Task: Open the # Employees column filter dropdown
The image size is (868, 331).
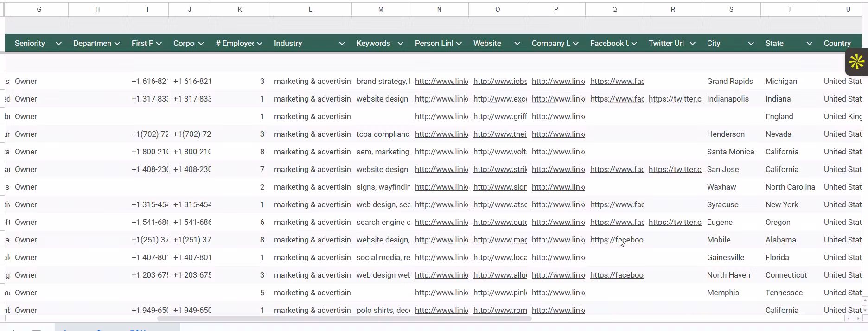Action: coord(259,43)
